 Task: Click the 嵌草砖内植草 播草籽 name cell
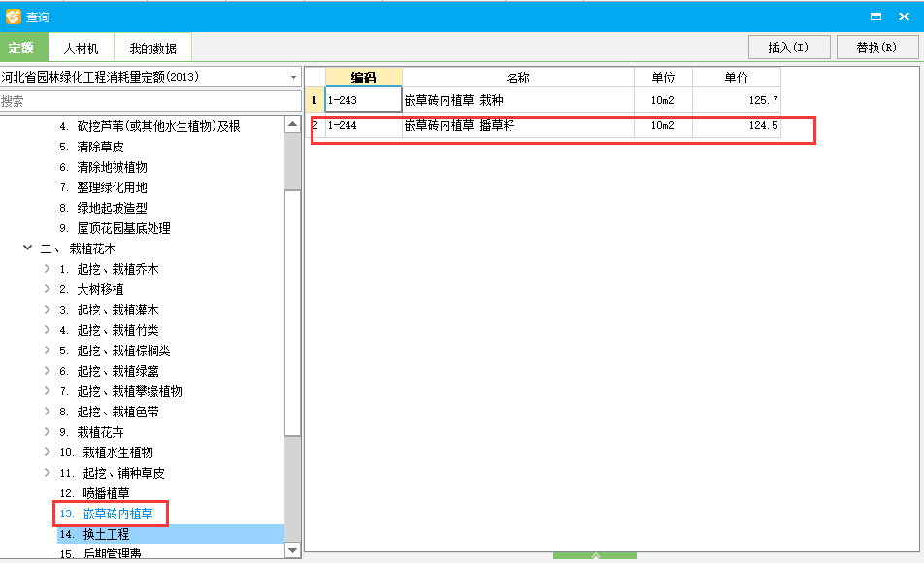tap(518, 125)
